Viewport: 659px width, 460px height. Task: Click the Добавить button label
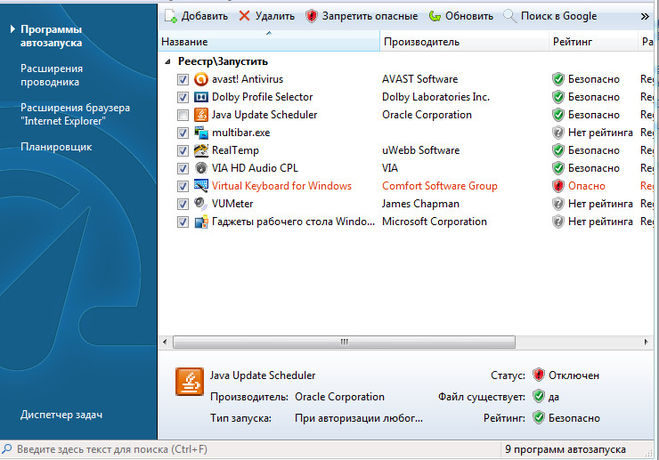click(x=205, y=16)
